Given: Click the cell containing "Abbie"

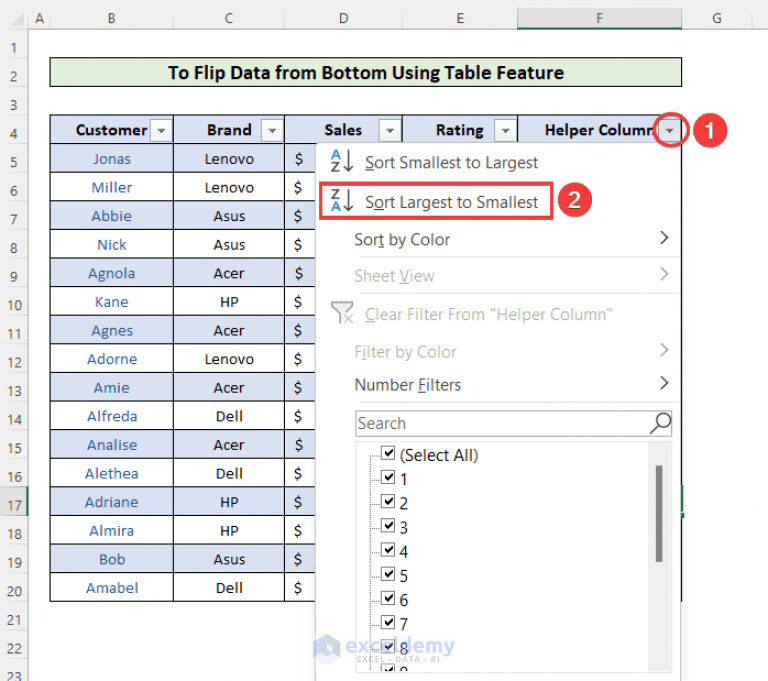Looking at the screenshot, I should point(112,216).
